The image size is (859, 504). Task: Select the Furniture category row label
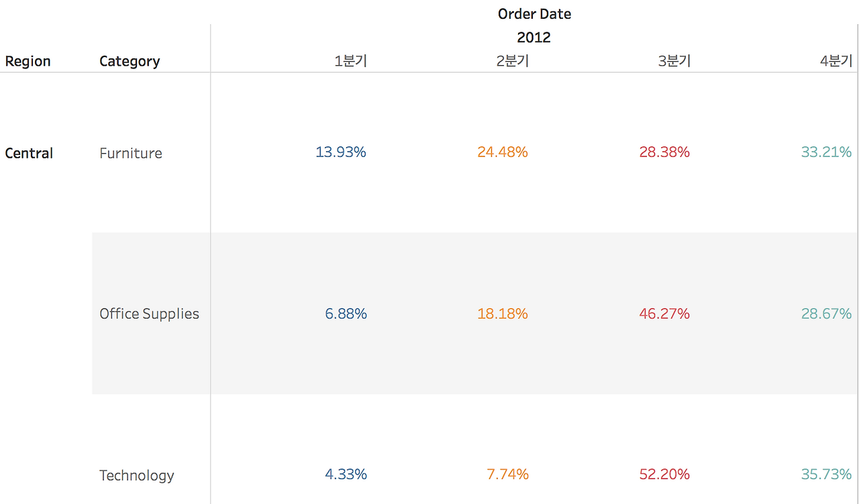tap(131, 153)
